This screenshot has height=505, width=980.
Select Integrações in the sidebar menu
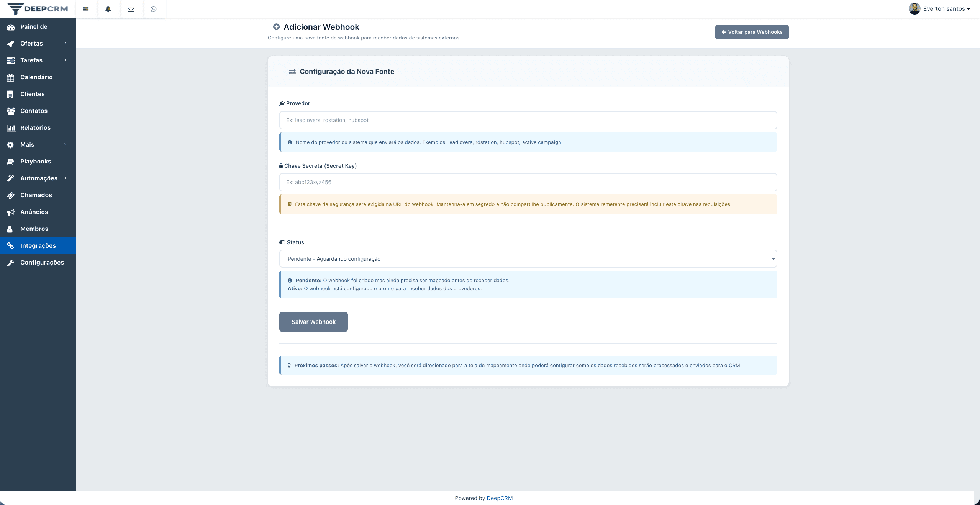[x=38, y=245]
